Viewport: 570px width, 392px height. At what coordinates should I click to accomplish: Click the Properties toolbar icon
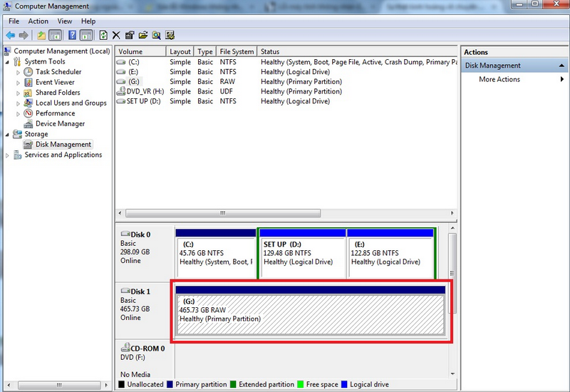[130, 35]
